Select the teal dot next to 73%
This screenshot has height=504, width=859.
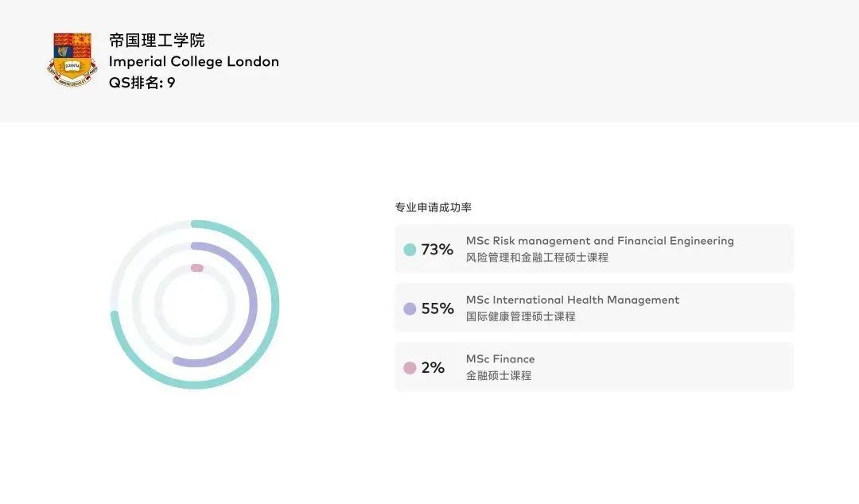click(410, 250)
